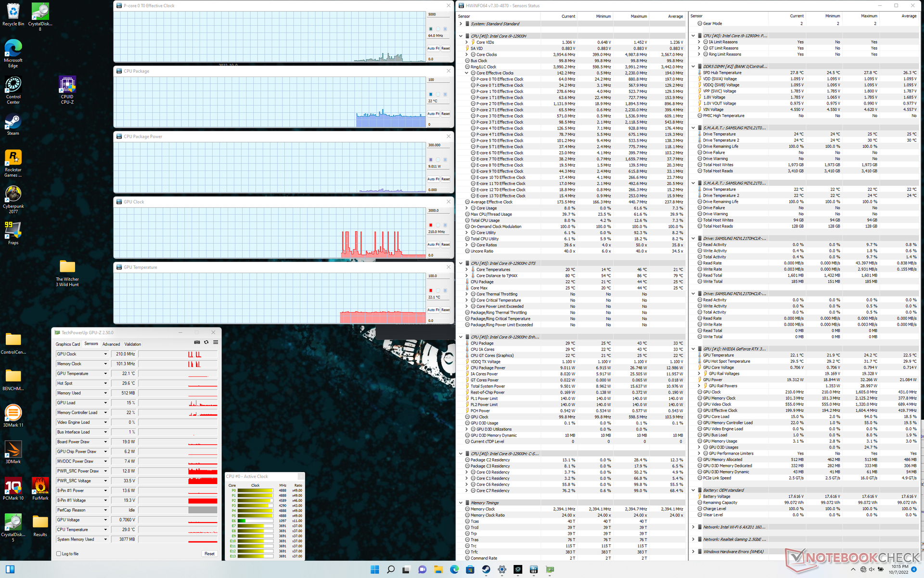Pick the teal line color swatch in P-core 0 graph
This screenshot has height=578, width=924.
pos(431,29)
